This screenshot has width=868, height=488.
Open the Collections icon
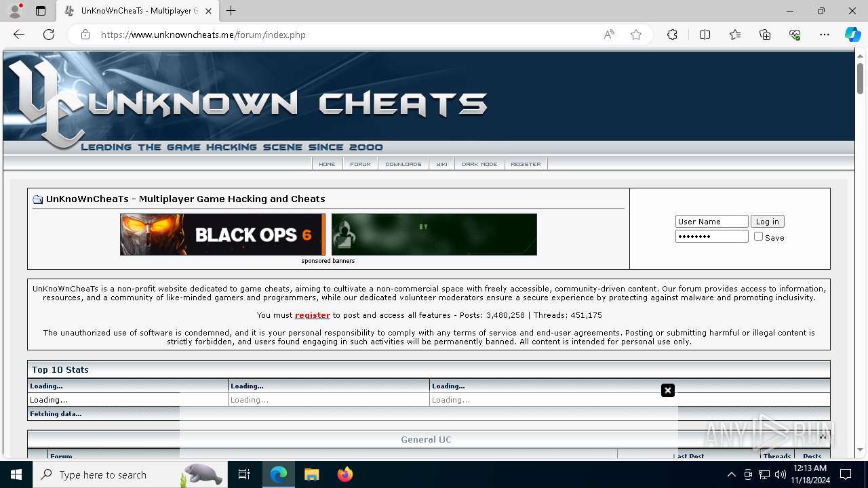coord(765,35)
